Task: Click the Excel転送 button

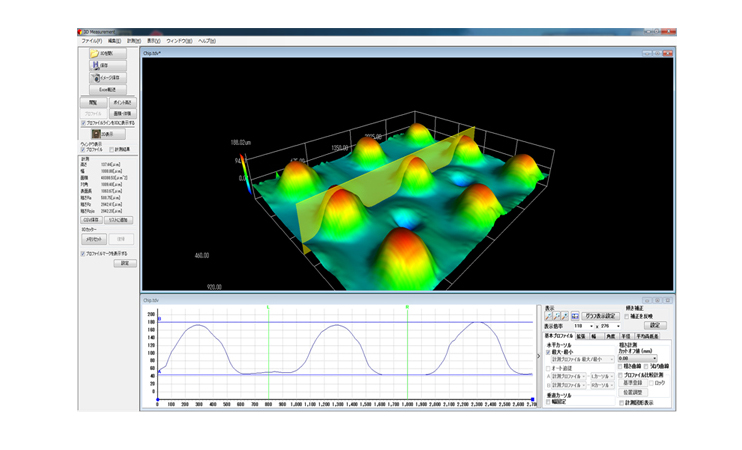Action: click(108, 89)
